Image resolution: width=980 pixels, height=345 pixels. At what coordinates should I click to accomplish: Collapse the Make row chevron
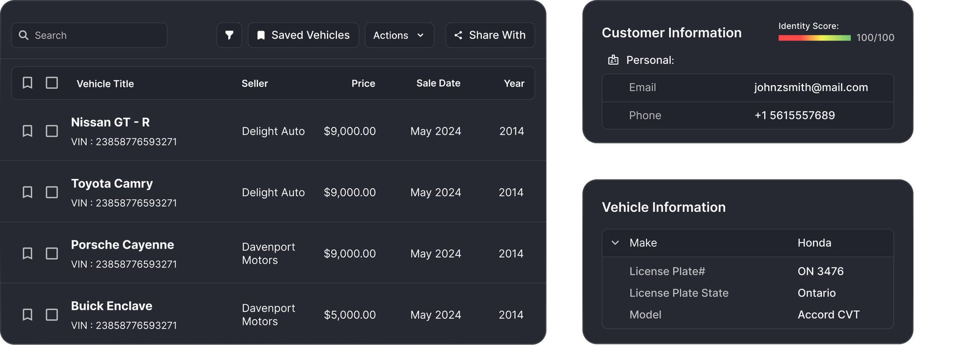(x=615, y=243)
